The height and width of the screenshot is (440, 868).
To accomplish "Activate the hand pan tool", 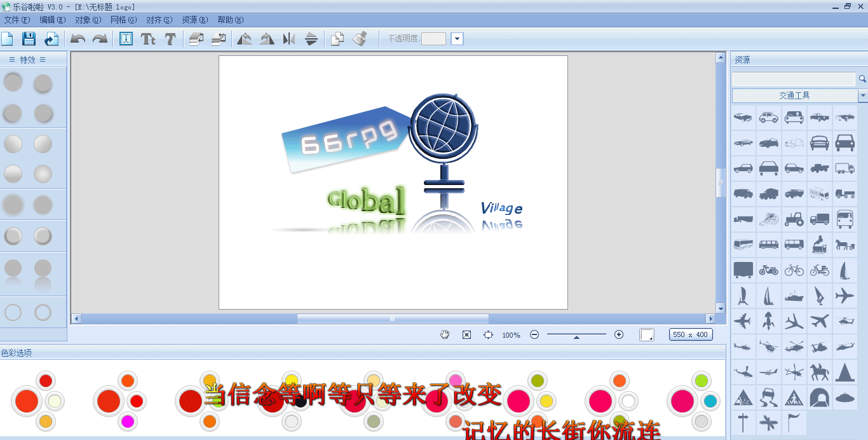I will pos(445,334).
